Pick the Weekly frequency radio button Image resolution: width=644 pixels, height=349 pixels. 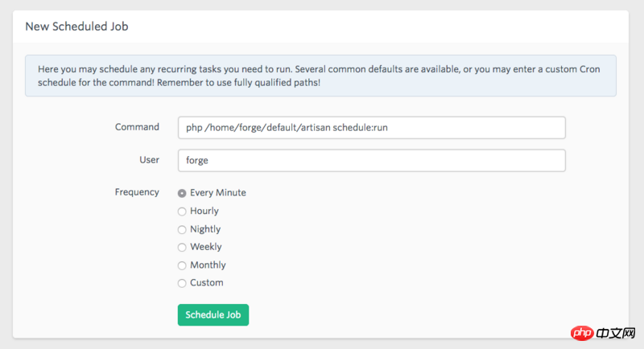pyautogui.click(x=182, y=247)
